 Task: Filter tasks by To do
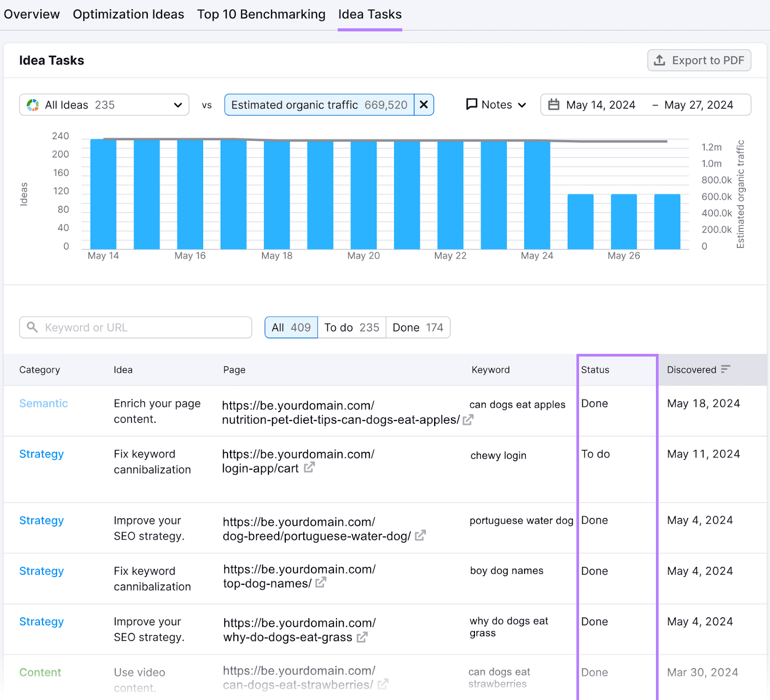tap(351, 327)
